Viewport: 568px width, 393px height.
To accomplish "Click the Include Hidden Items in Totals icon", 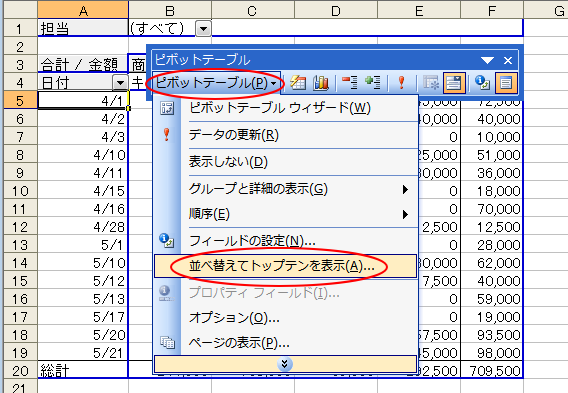I will tap(431, 83).
